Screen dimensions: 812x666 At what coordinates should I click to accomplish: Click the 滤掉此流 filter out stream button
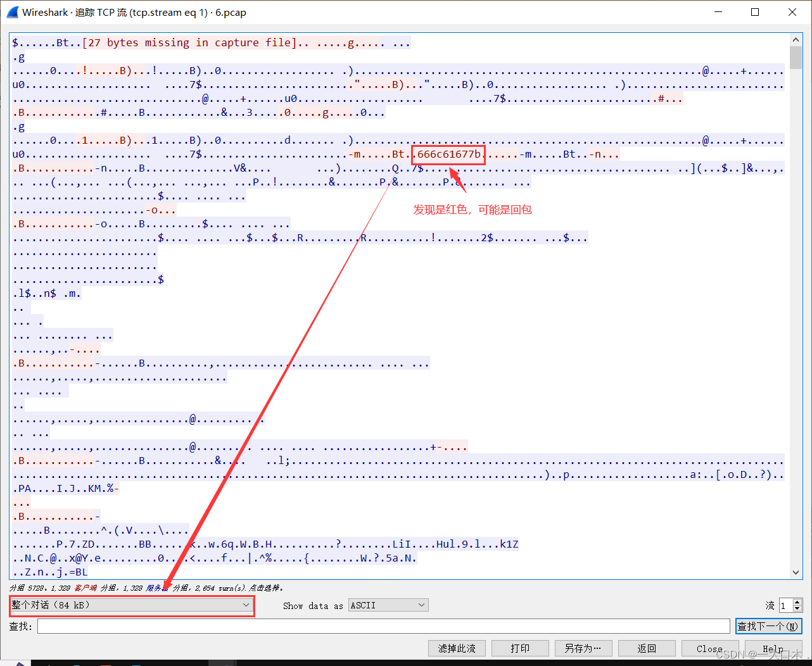[457, 648]
